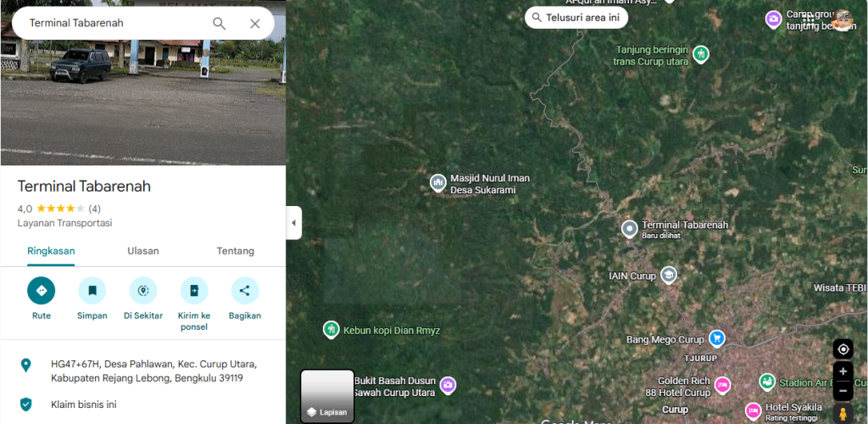The image size is (868, 424).
Task: Open the IAIN Curup map marker
Action: [x=669, y=275]
